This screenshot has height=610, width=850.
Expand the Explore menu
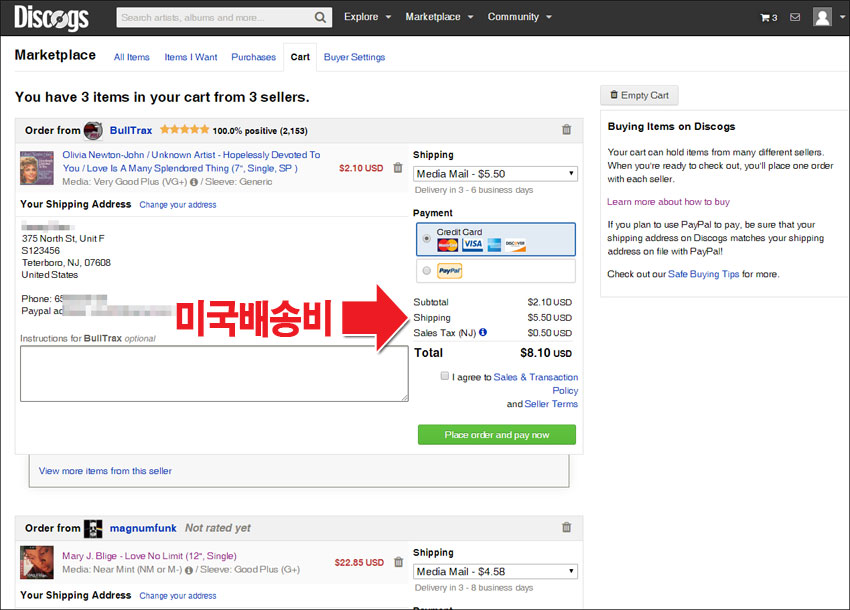[x=368, y=17]
